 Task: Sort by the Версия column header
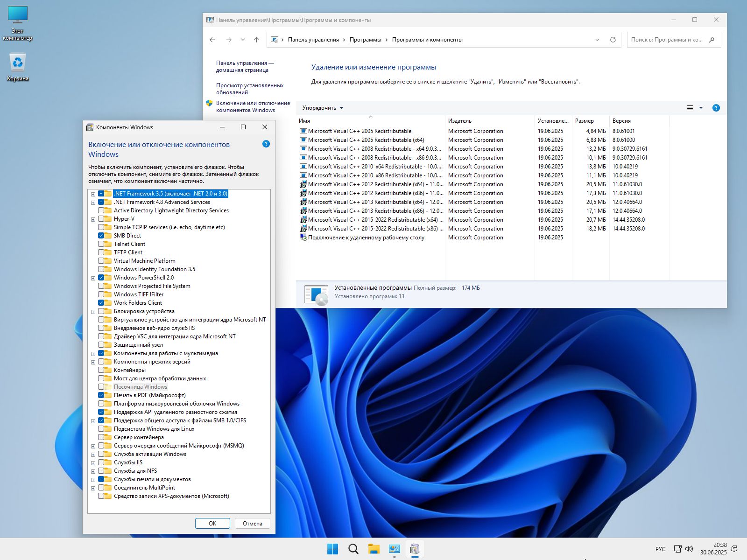pos(639,121)
